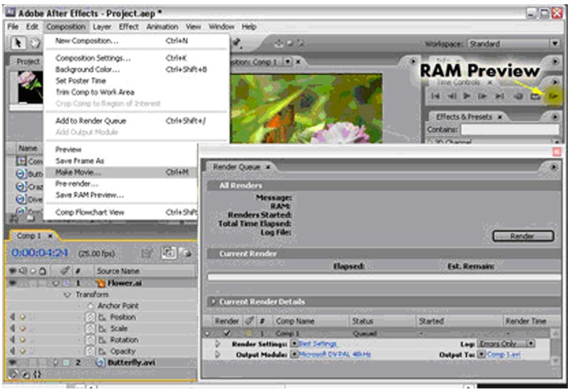Step forward one frame in Time Controls
The height and width of the screenshot is (392, 570).
click(x=482, y=96)
